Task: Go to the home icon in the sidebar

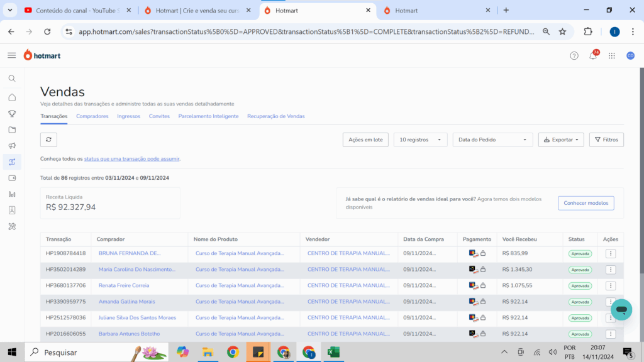Action: point(12,97)
